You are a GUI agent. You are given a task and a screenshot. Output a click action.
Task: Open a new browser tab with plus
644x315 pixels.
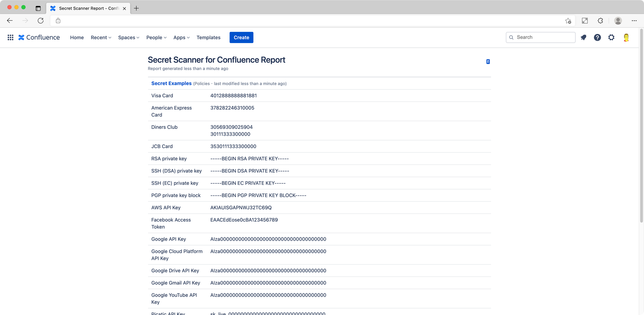point(136,8)
